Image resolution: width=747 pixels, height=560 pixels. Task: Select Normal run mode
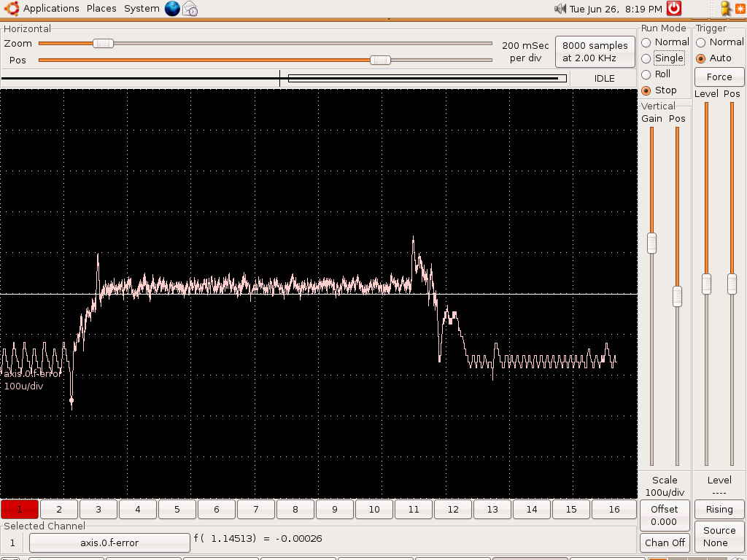point(665,42)
